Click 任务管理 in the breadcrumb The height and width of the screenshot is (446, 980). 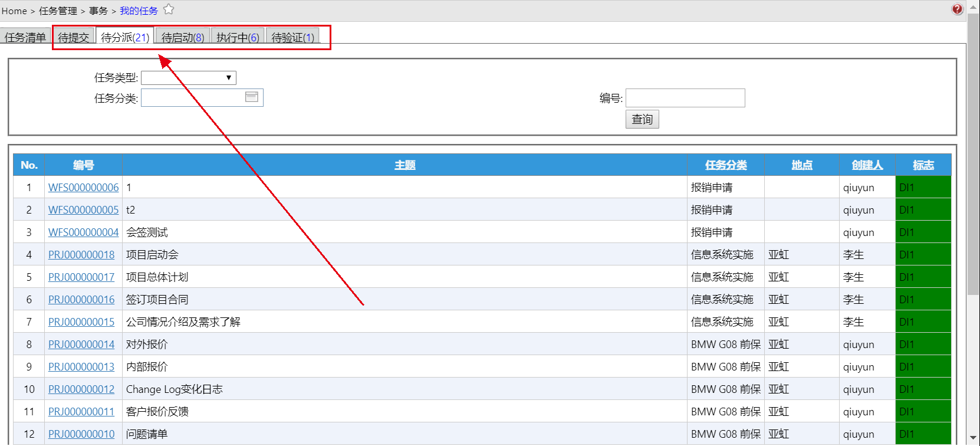58,11
